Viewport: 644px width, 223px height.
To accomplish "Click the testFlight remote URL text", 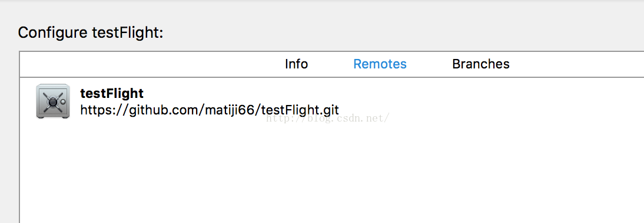I will 210,110.
